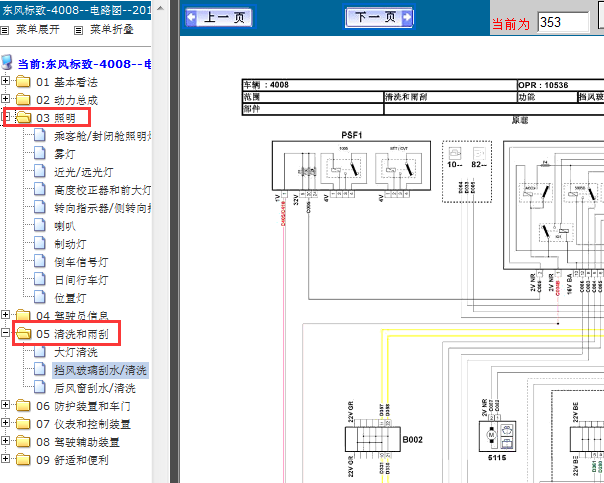The width and height of the screenshot is (604, 483).
Task: Click the page icon next to 位置灯
Action: pyautogui.click(x=40, y=297)
